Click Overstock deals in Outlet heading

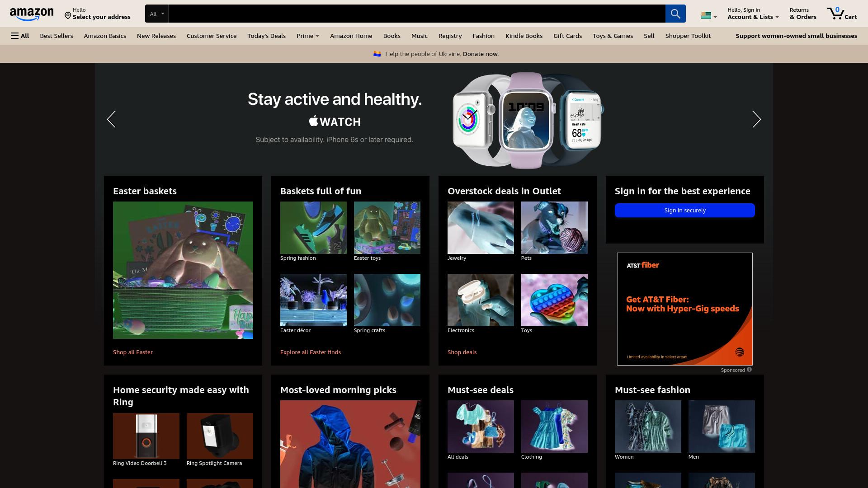[504, 191]
